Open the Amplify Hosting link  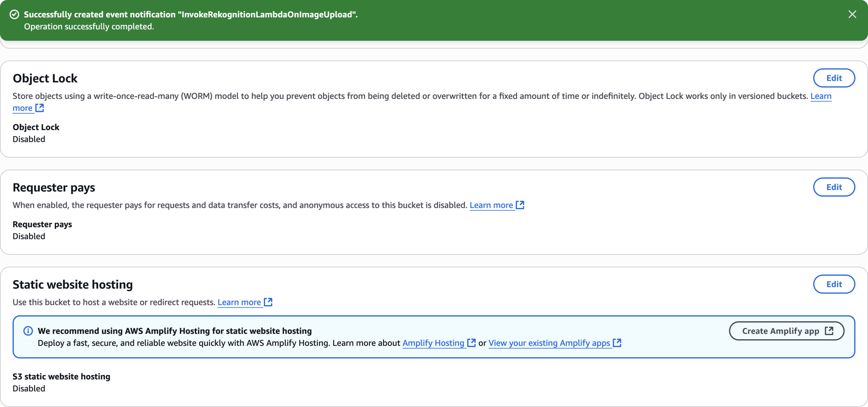point(433,343)
